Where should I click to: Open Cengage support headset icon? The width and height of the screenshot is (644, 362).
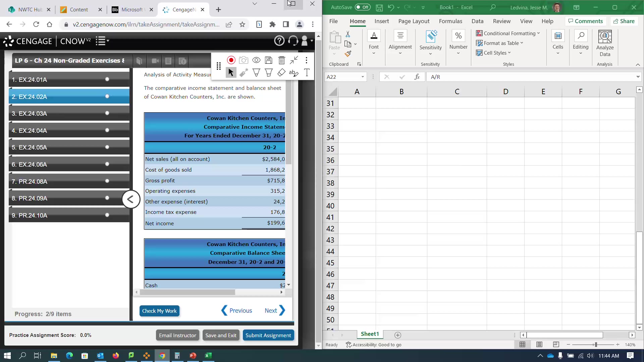(293, 41)
